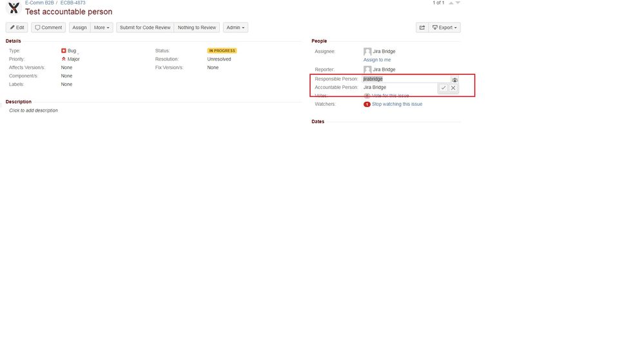Click the Unresolved resolution value

point(219,59)
